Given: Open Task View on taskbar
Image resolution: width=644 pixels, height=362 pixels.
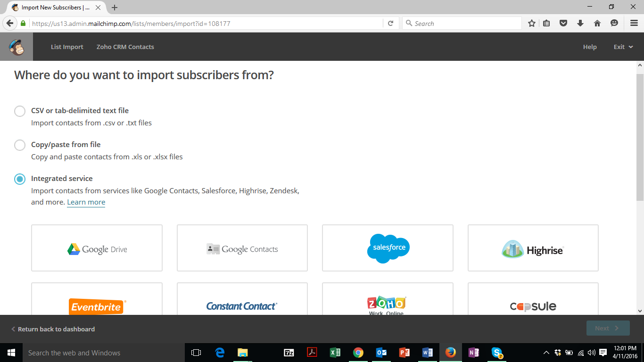Looking at the screenshot, I should [x=196, y=353].
